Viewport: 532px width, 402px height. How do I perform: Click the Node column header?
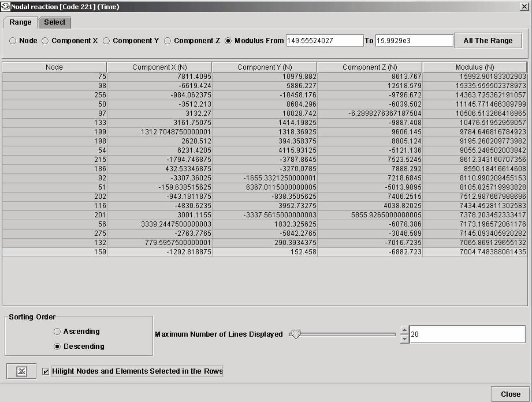(54, 67)
